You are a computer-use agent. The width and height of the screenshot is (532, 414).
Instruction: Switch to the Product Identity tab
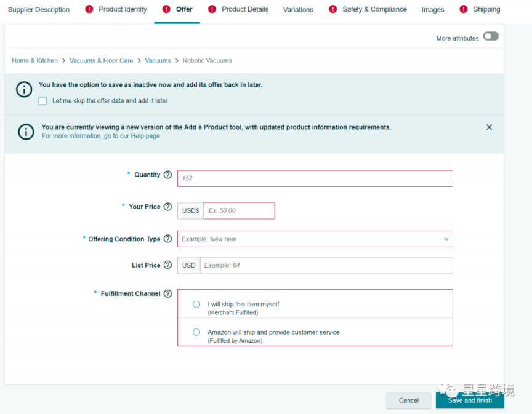pyautogui.click(x=123, y=9)
